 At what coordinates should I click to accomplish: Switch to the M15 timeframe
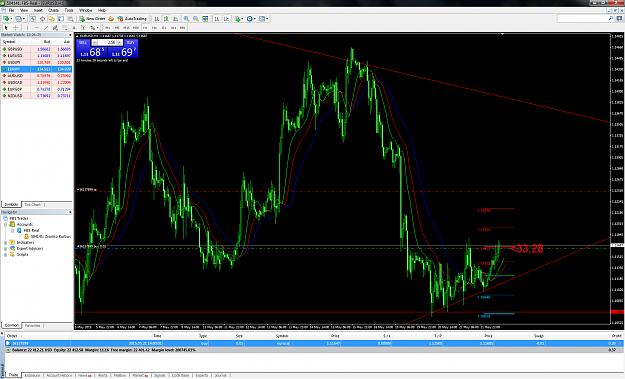tap(126, 28)
